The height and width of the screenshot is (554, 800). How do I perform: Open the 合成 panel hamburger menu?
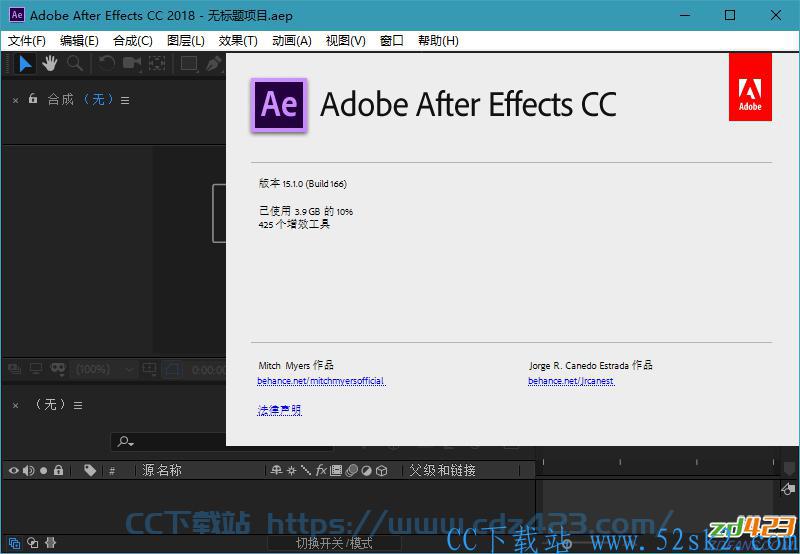[125, 100]
